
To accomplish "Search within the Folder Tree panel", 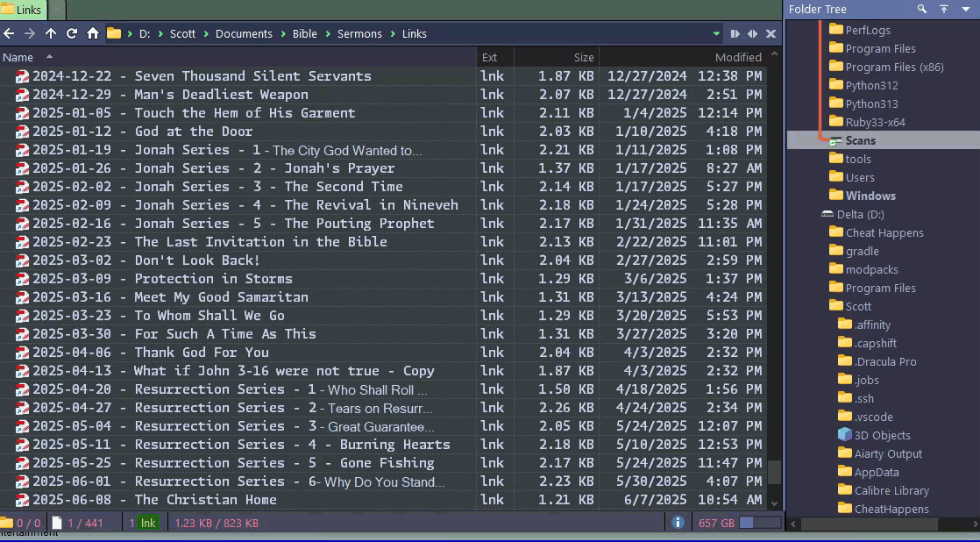I will click(x=922, y=9).
